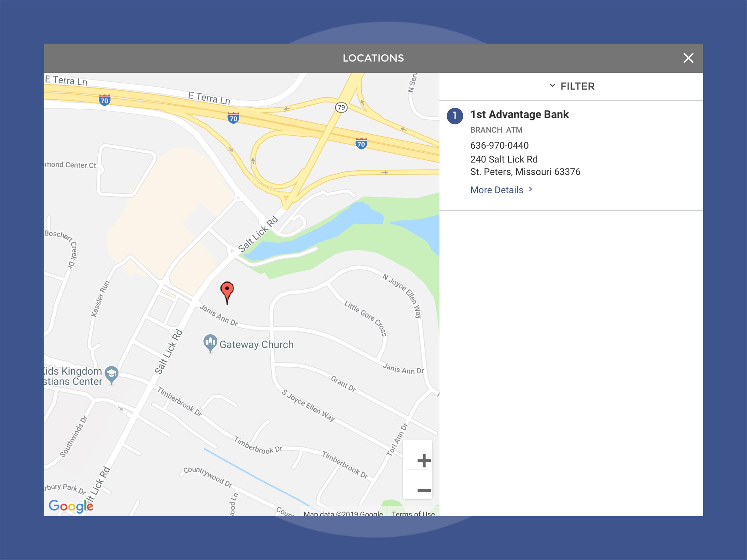
Task: Zoom in on the map
Action: click(424, 461)
